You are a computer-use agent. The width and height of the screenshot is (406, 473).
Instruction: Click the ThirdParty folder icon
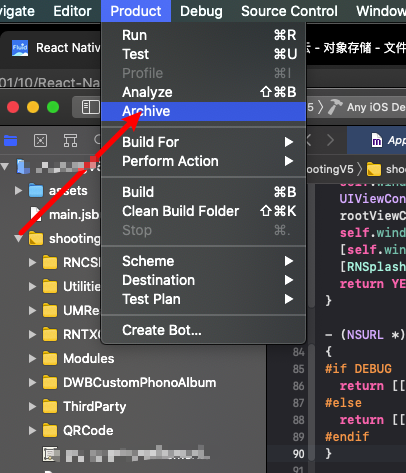coord(50,406)
